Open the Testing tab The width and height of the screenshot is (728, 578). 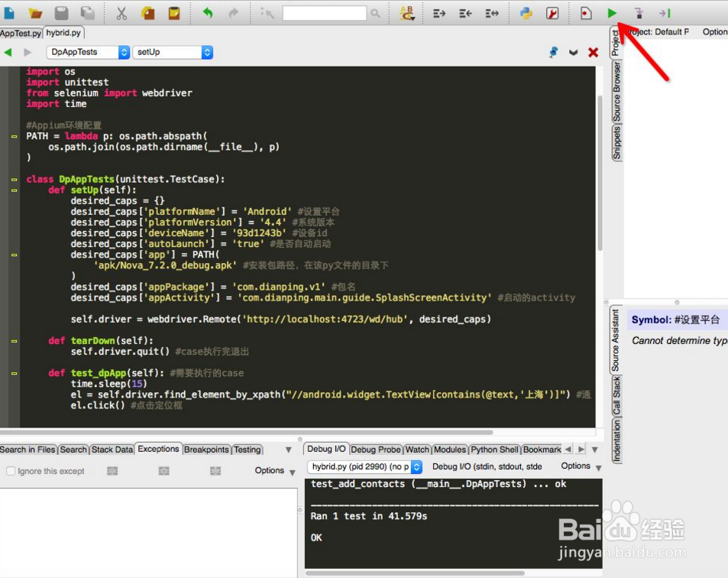point(248,450)
